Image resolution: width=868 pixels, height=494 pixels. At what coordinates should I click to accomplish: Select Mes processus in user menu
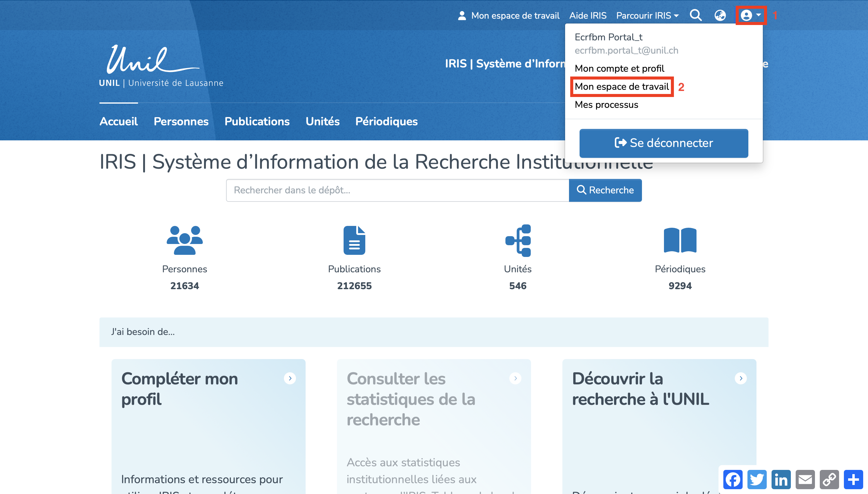(606, 105)
